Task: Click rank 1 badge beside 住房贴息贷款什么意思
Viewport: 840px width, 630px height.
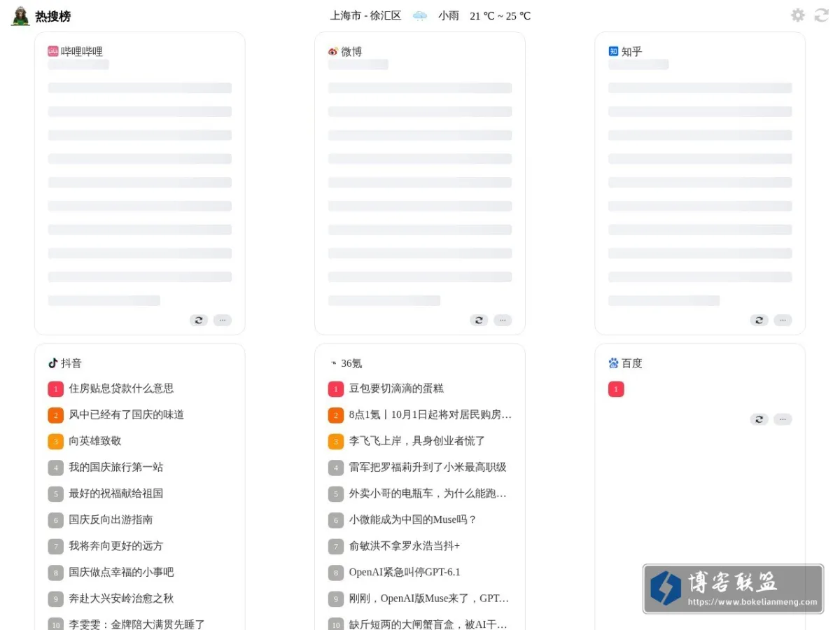Action: 55,389
